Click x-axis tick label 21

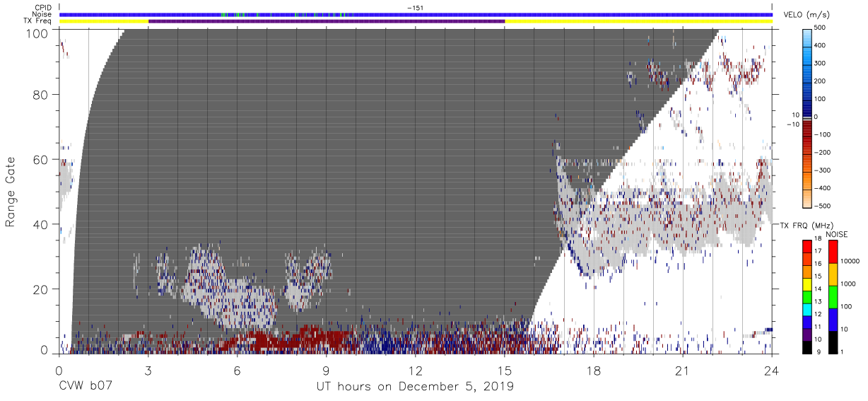(683, 370)
